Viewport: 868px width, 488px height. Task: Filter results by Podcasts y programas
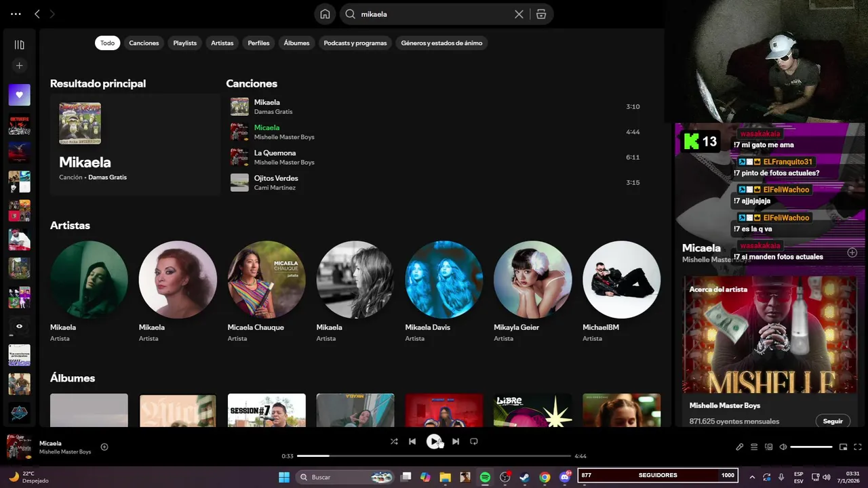pyautogui.click(x=355, y=43)
